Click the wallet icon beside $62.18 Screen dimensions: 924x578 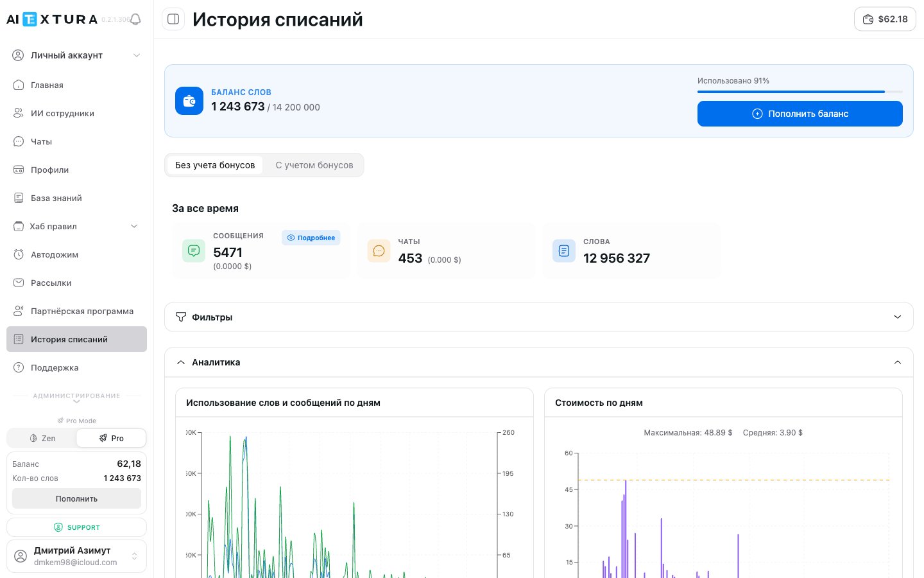tap(868, 19)
